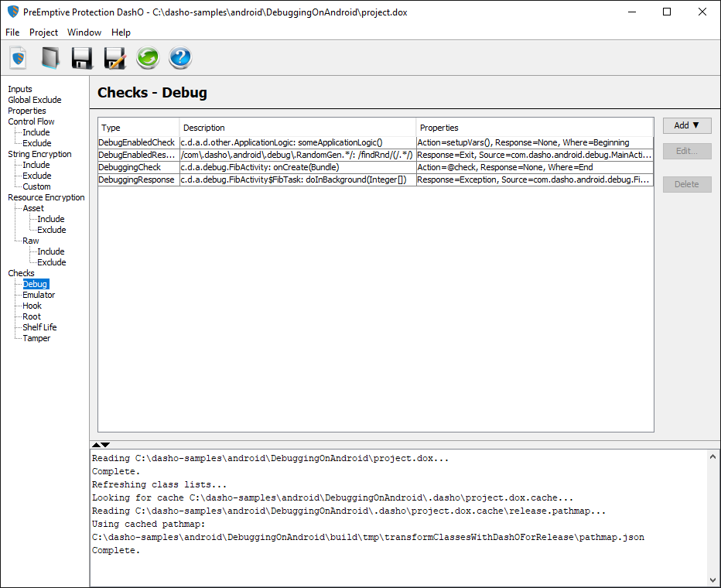Viewport: 721px width, 588px height.
Task: Select the Tamper item in the sidebar
Action: (36, 338)
